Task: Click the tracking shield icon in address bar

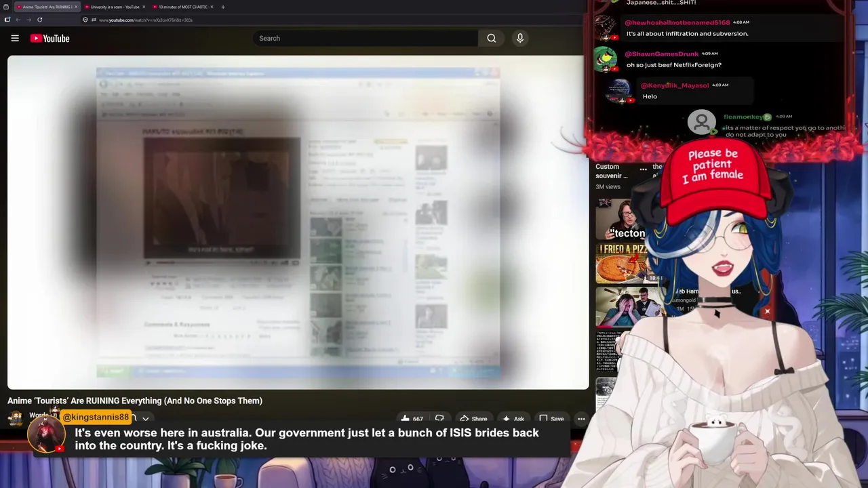Action: click(x=85, y=20)
